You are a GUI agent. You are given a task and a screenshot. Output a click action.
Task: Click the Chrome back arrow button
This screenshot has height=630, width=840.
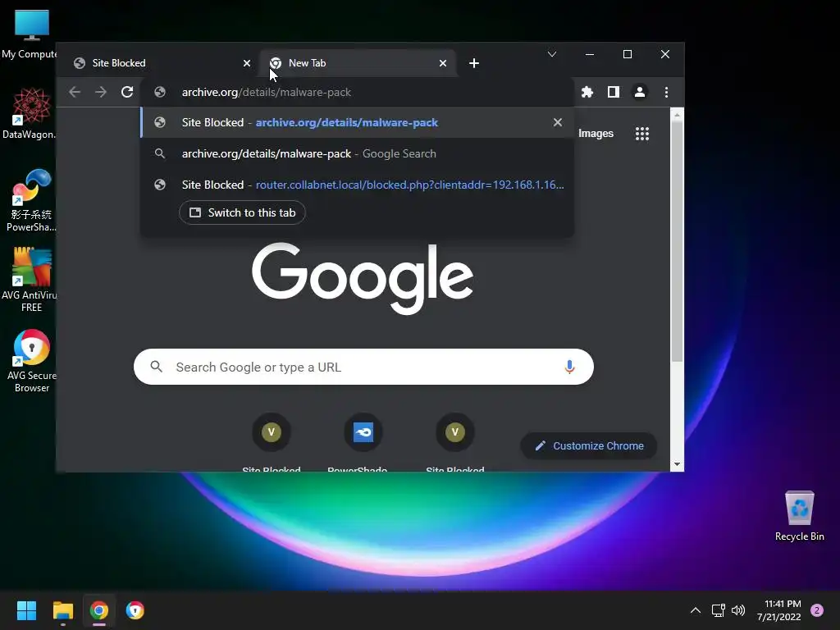pyautogui.click(x=75, y=92)
